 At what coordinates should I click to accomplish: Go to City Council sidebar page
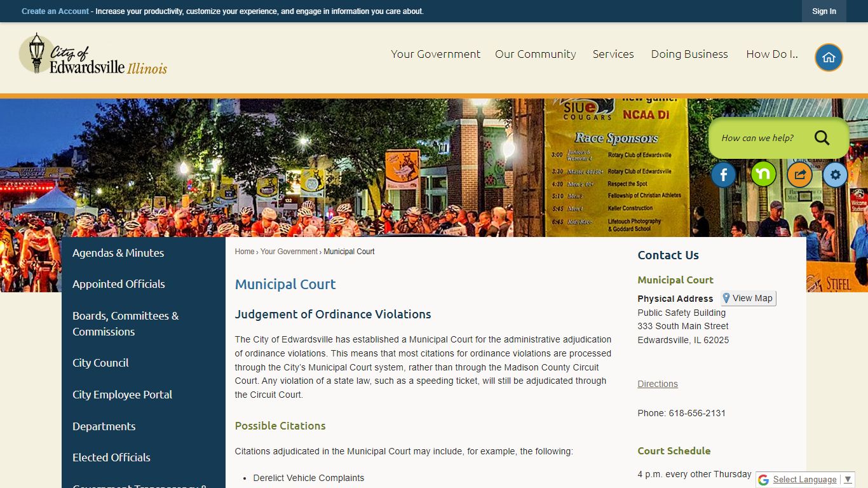point(144,363)
